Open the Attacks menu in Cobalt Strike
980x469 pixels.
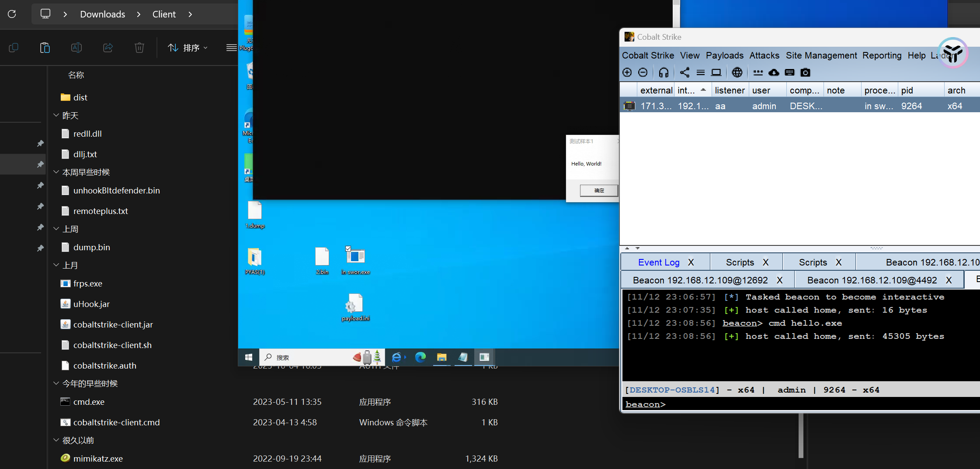[x=764, y=55]
